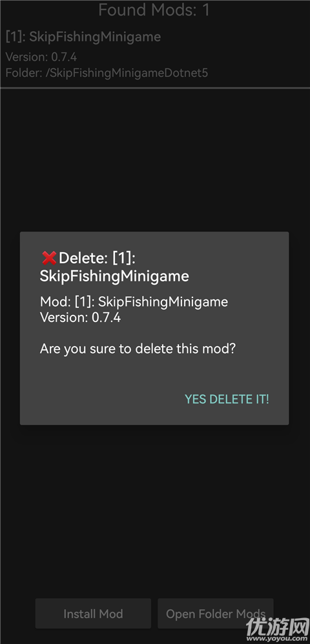Click the word SkipFishingMinigame in the dialog title
Screen dimensions: 310x644
tap(114, 276)
